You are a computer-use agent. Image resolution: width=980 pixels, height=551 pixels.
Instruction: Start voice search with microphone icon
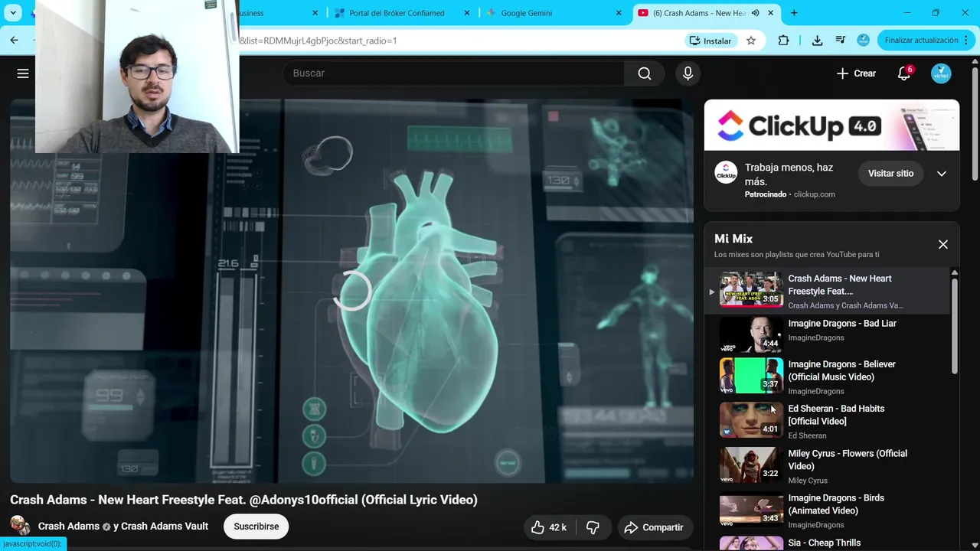coord(688,73)
